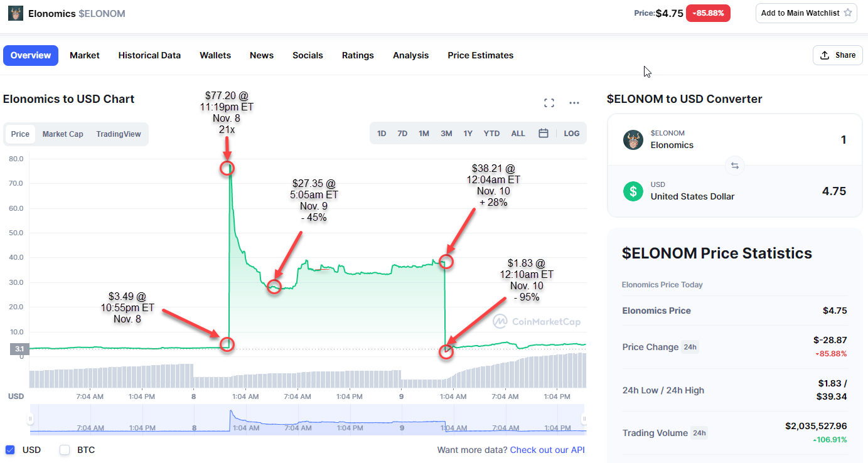Click the -85.88% price change badge
The width and height of the screenshot is (868, 463).
[x=708, y=13]
